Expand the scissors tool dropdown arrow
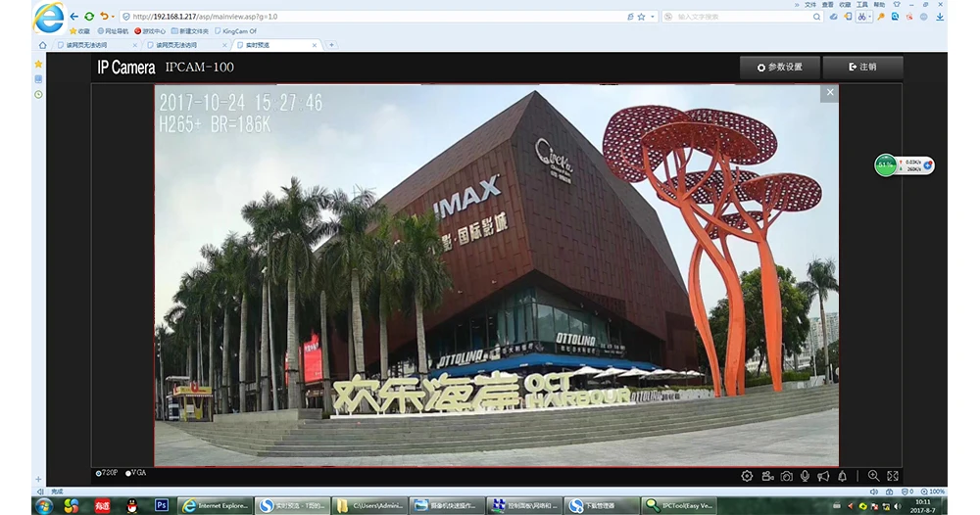 click(x=869, y=17)
